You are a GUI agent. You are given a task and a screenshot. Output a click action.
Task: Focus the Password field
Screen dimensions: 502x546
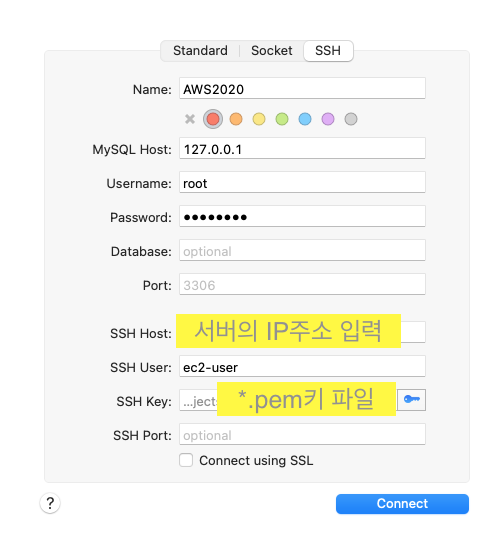(302, 217)
